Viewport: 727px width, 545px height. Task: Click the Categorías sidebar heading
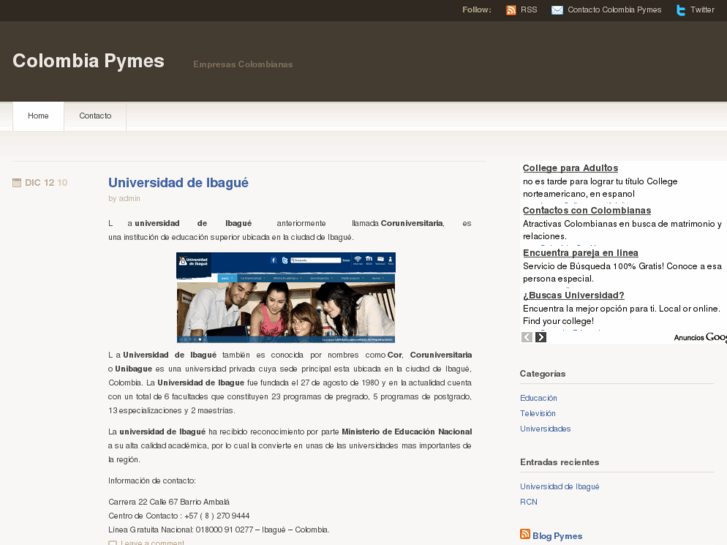click(542, 374)
